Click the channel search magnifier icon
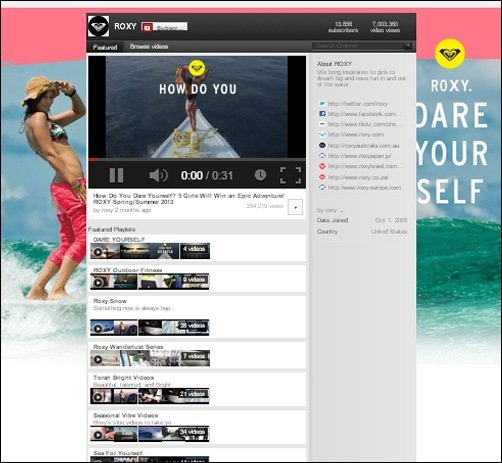Screen dimensions: 502x463 (x=408, y=45)
